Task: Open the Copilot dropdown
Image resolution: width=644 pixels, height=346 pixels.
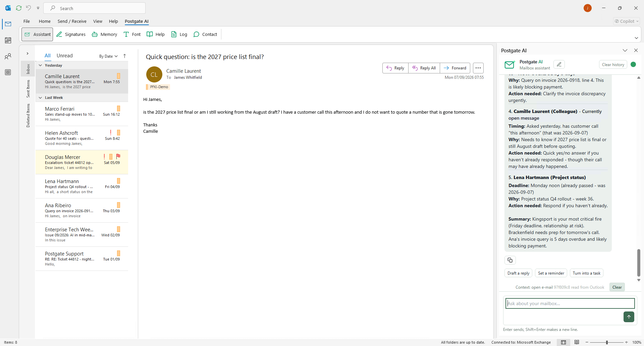Action: (627, 21)
